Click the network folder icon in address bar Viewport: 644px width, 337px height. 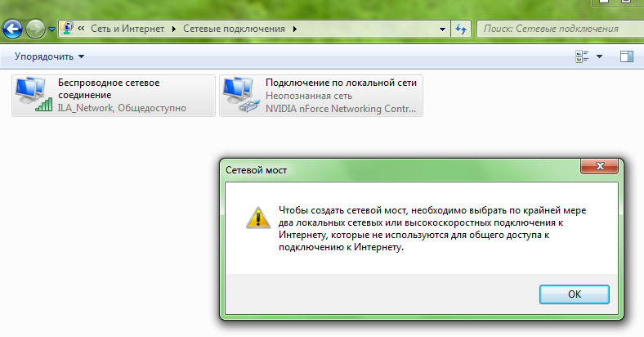pos(67,29)
